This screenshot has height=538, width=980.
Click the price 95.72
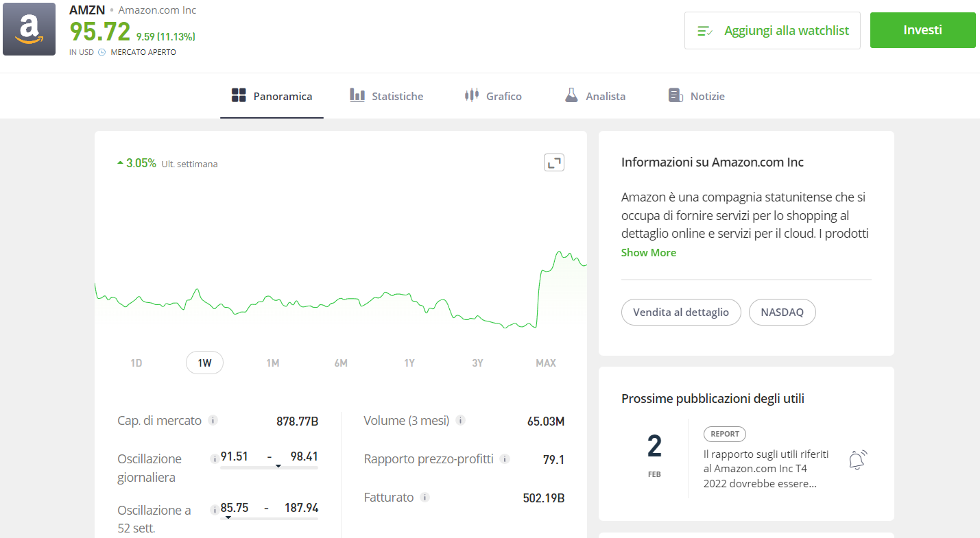(100, 32)
